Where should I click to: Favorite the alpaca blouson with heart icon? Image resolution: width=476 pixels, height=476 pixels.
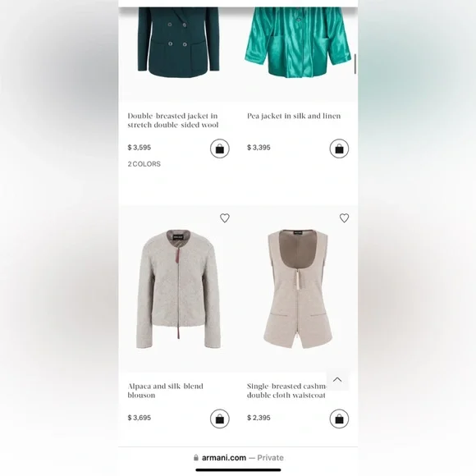pos(225,218)
